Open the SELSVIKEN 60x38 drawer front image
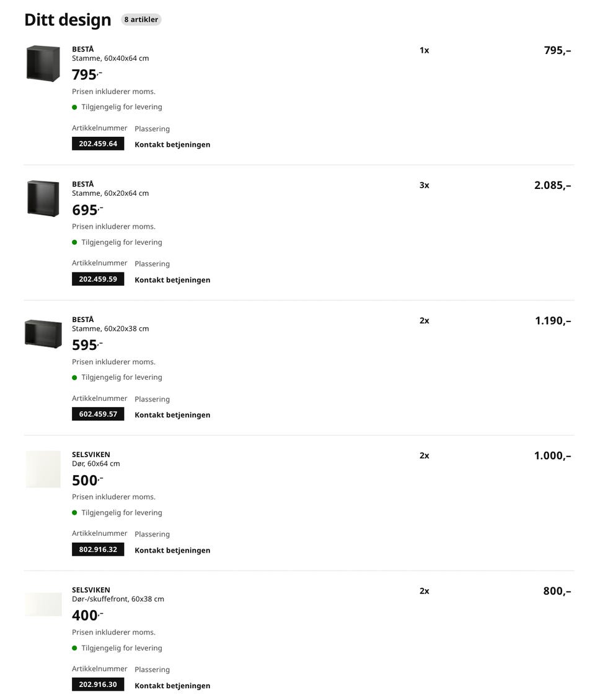This screenshot has height=700, width=595. 43,605
